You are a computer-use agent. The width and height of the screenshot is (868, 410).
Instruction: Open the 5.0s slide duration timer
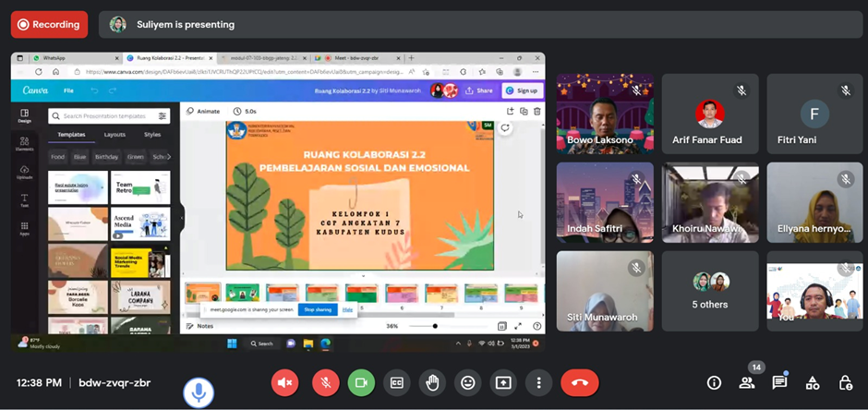point(245,111)
